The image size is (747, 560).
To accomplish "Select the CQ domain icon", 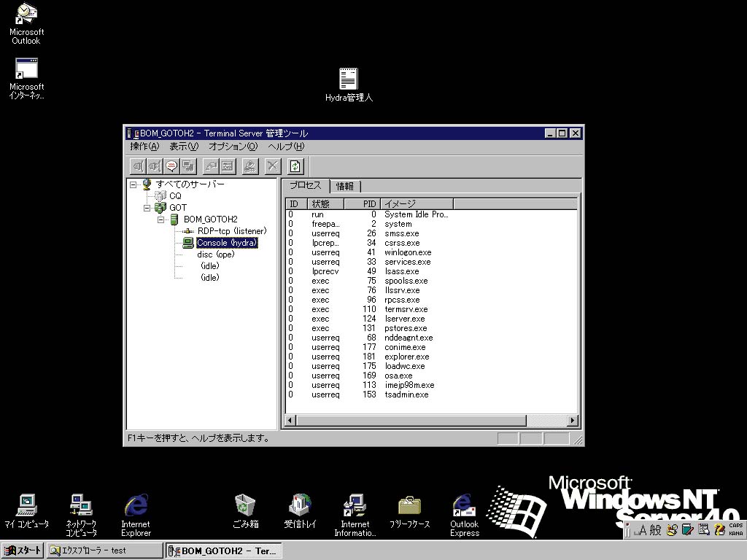I will [160, 195].
